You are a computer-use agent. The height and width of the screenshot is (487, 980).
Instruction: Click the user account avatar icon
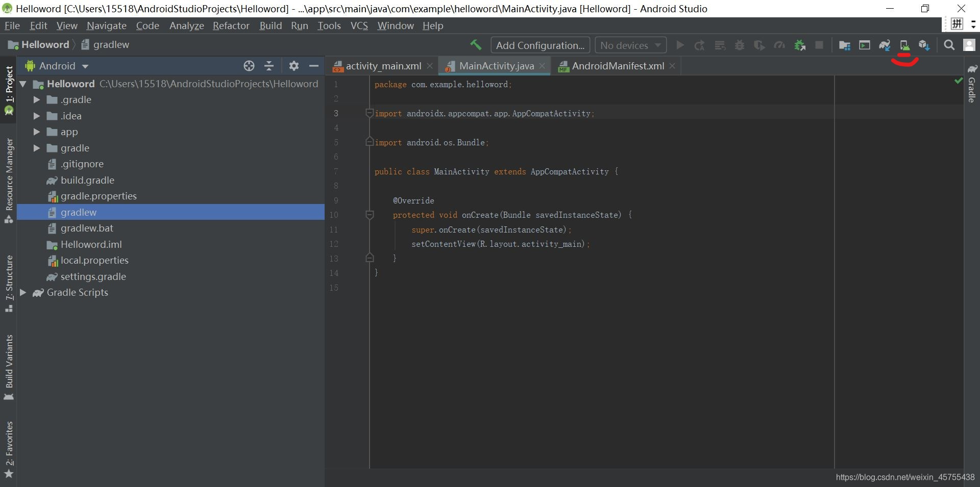[969, 45]
